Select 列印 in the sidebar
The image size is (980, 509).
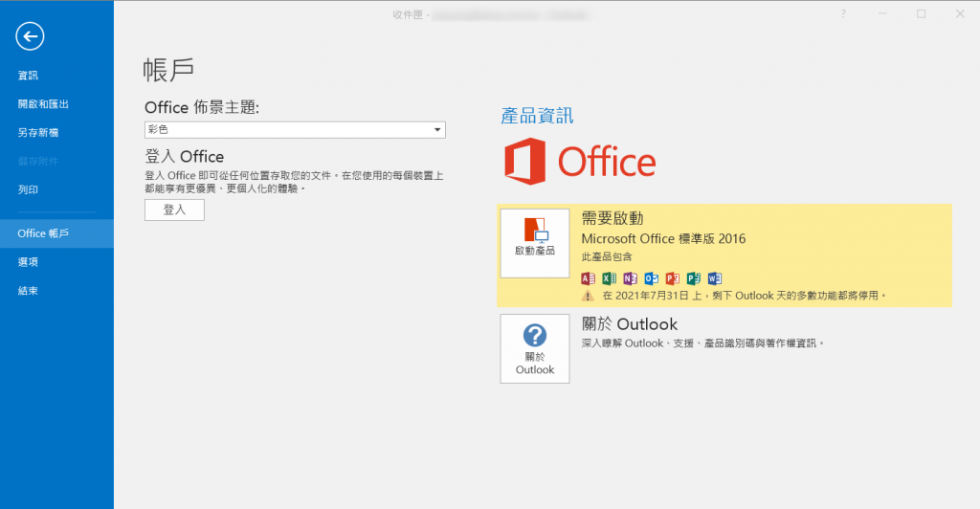coord(28,189)
